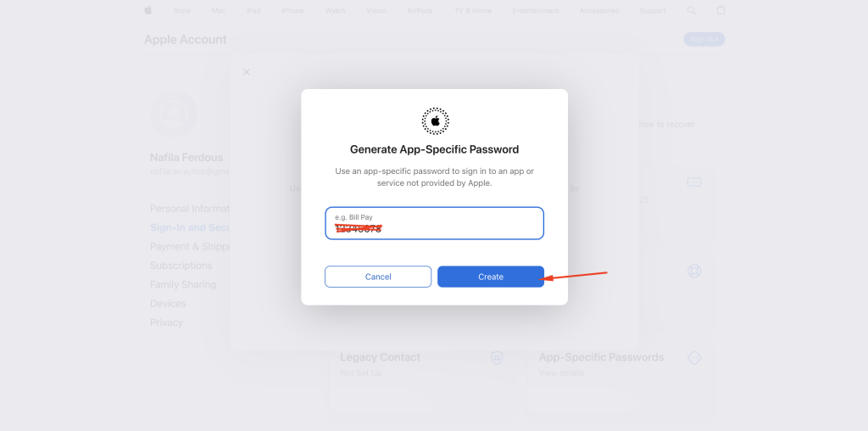Viewport: 868px width, 431px height.
Task: Open the search icon in top bar
Action: 691,10
